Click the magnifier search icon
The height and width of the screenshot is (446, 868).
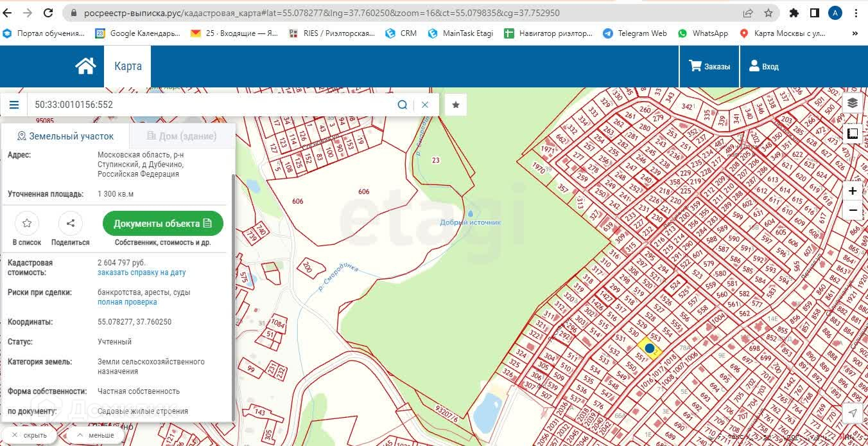403,105
